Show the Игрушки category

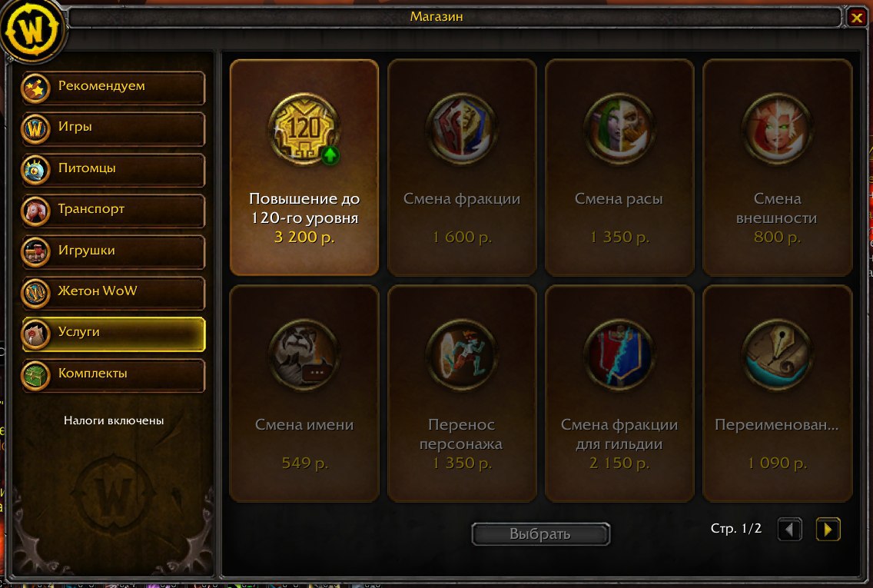[113, 251]
